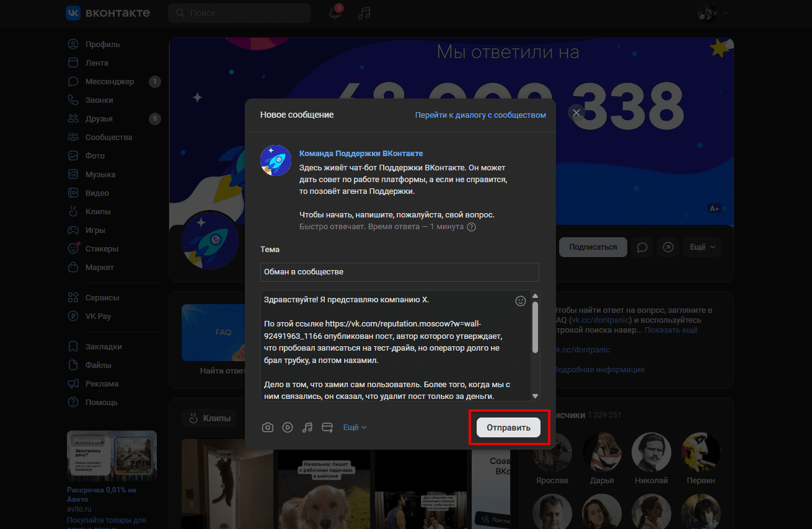The image size is (812, 529).
Task: Open the notifications bell icon
Action: 335,13
